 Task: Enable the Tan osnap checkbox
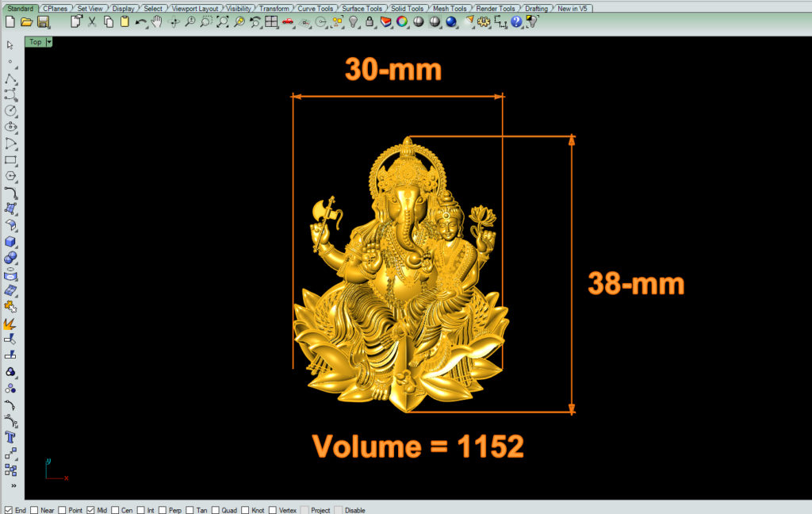190,510
